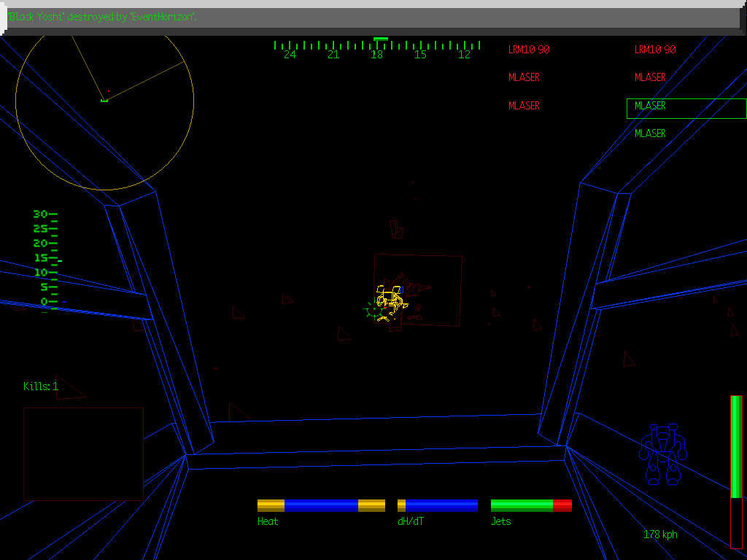
Task: Click the dH/dT gauge bar
Action: [x=438, y=505]
